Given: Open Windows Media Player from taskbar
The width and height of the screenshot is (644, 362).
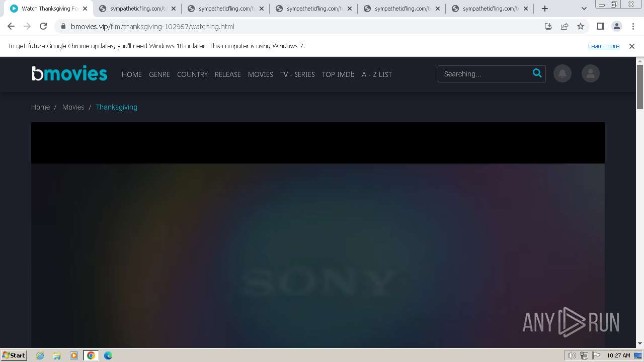Looking at the screenshot, I should click(74, 355).
